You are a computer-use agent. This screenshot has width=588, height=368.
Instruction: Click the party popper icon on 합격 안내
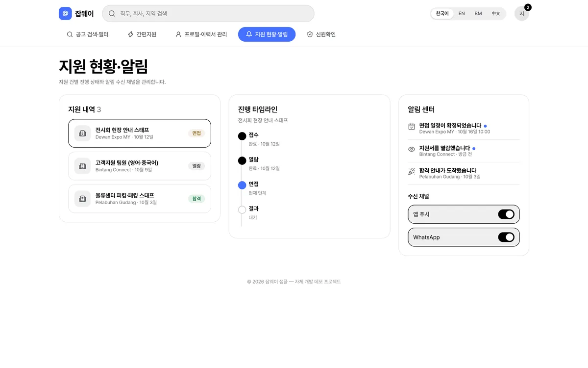click(412, 172)
